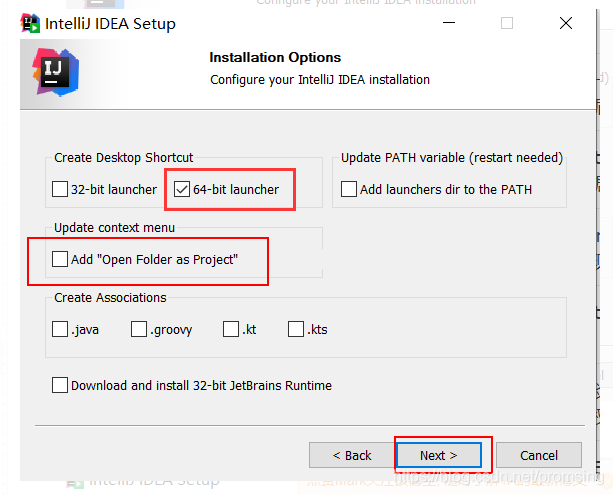The width and height of the screenshot is (613, 495).
Task: Click the Installation Options heading
Action: (275, 58)
